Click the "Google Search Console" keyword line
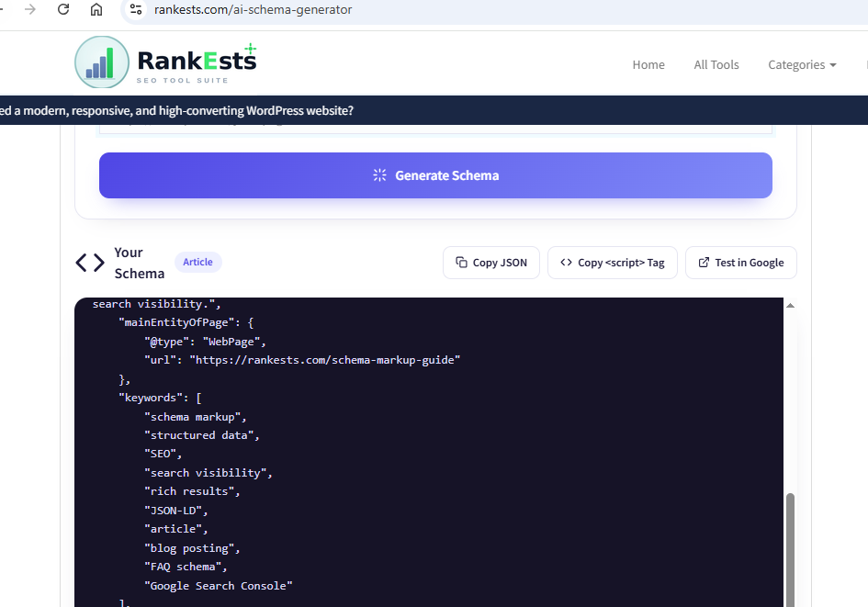Screen dimensions: 868x607 pyautogui.click(x=218, y=586)
